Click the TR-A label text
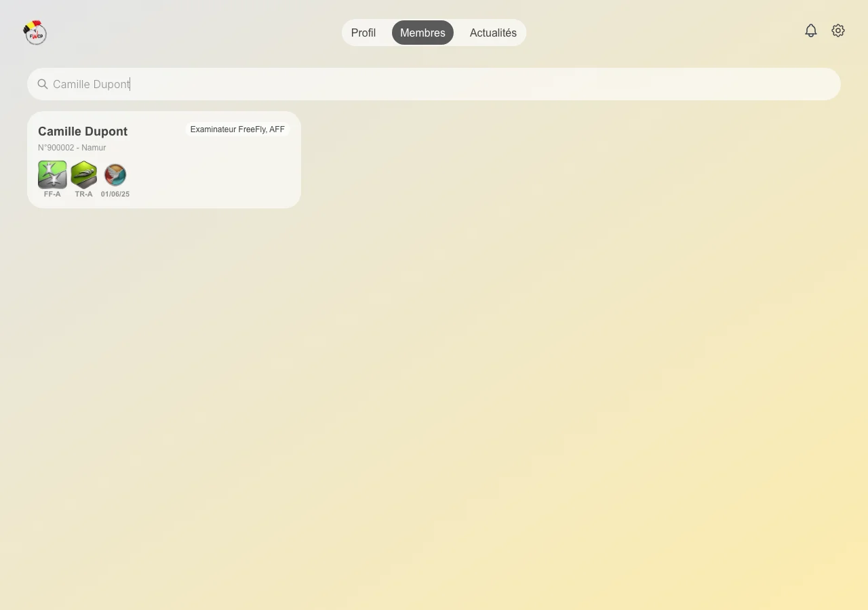Screen dimensions: 868x610 [84, 194]
